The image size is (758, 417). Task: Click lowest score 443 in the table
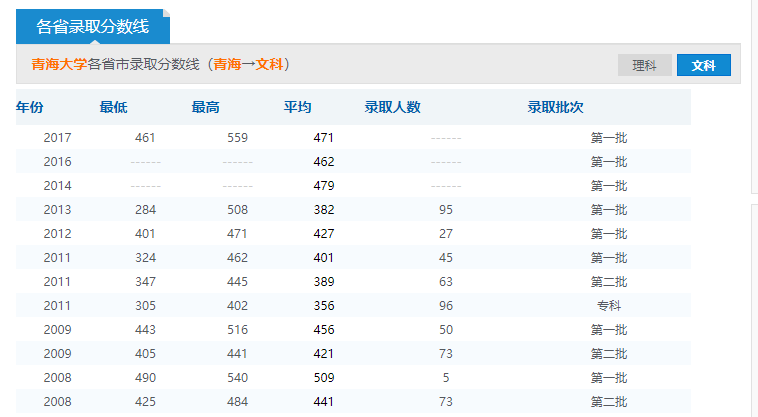click(145, 330)
